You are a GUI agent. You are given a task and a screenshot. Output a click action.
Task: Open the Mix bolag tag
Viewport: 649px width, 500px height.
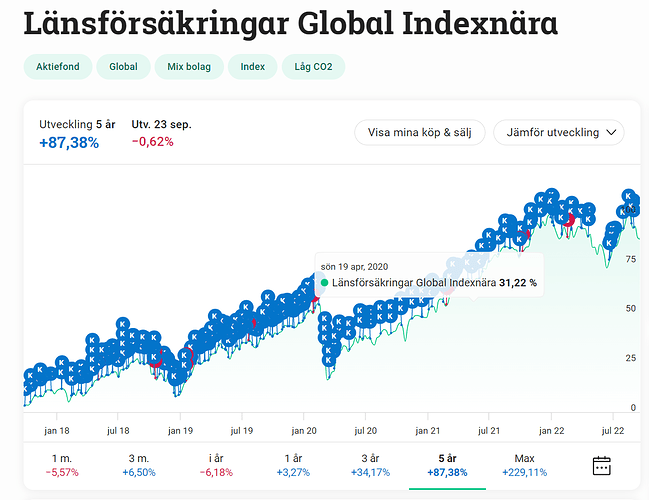pyautogui.click(x=187, y=67)
